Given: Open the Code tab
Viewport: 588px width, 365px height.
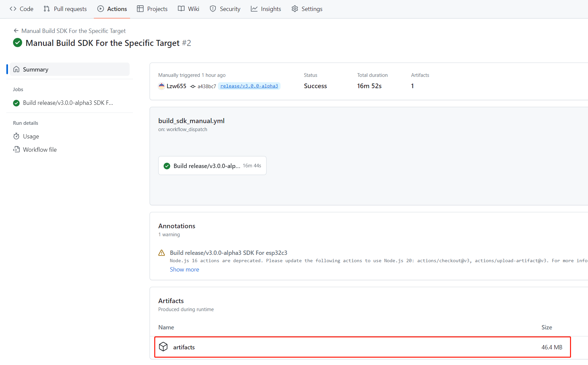Looking at the screenshot, I should tap(22, 9).
